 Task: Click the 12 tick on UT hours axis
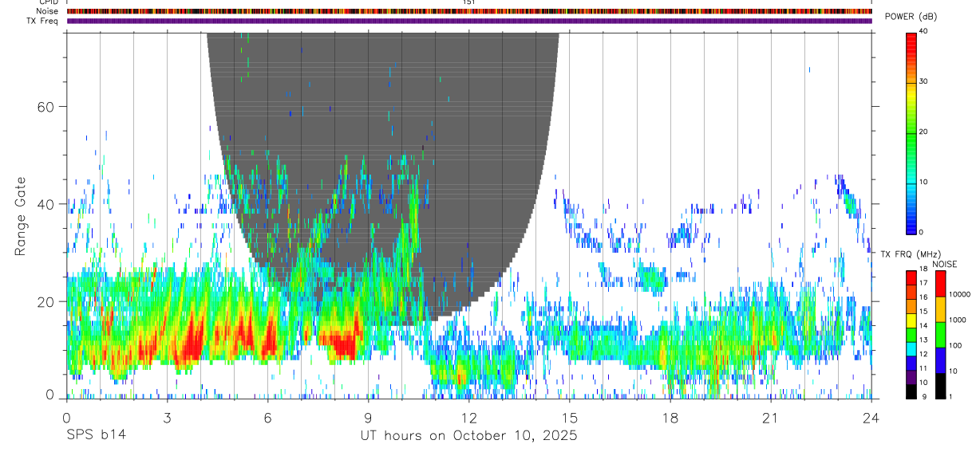(469, 418)
